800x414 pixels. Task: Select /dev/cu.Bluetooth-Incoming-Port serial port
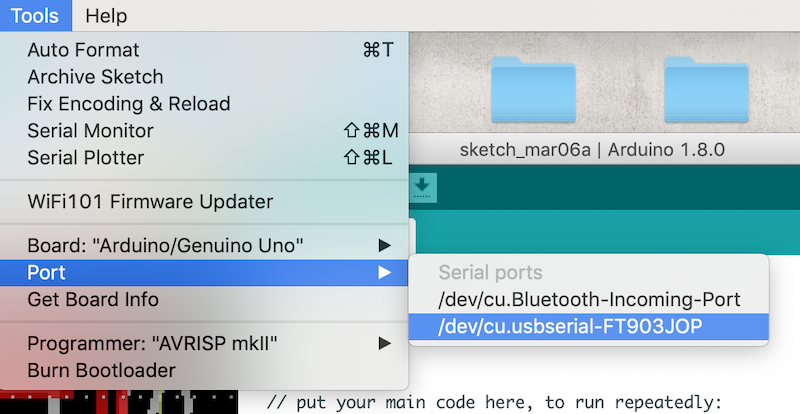589,300
